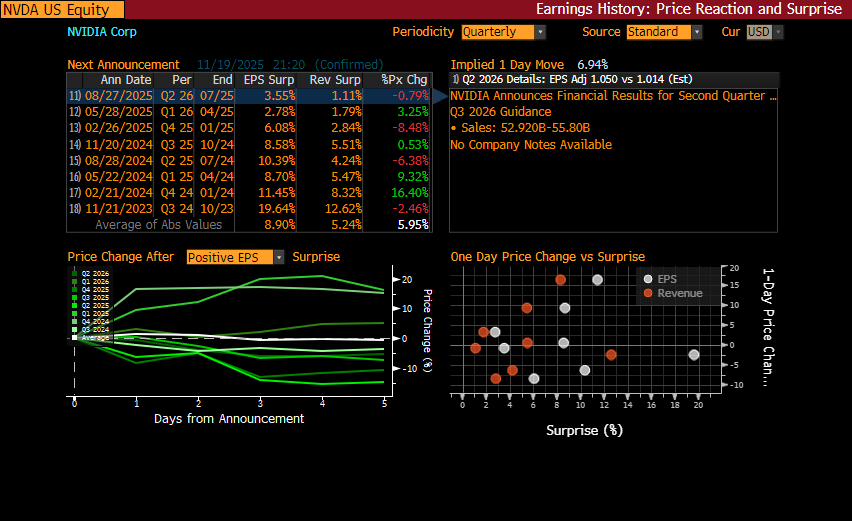Open NVIDIA Announces Financial Results headline

point(612,96)
